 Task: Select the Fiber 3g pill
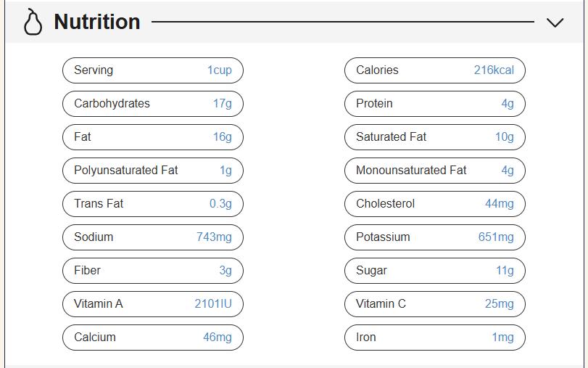pyautogui.click(x=152, y=271)
